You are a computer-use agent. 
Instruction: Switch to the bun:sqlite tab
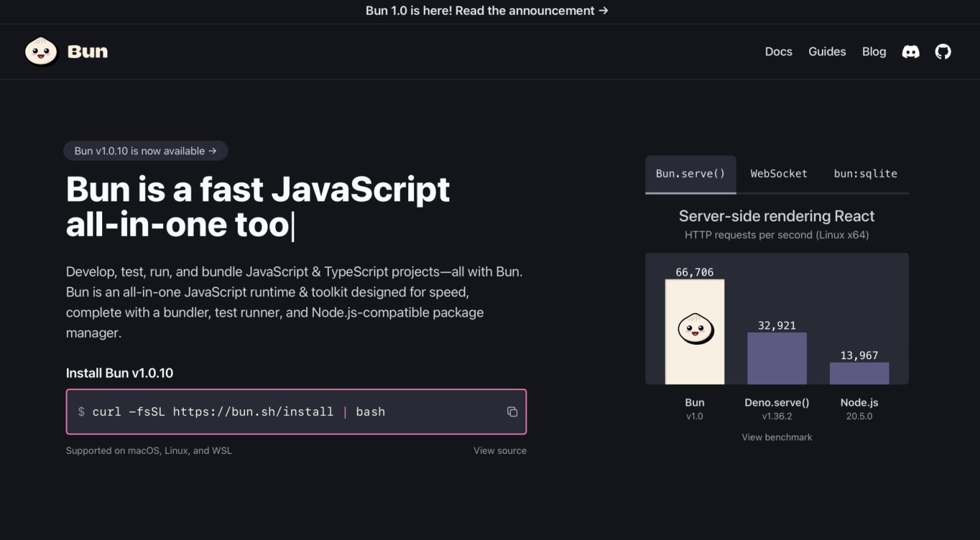coord(865,173)
